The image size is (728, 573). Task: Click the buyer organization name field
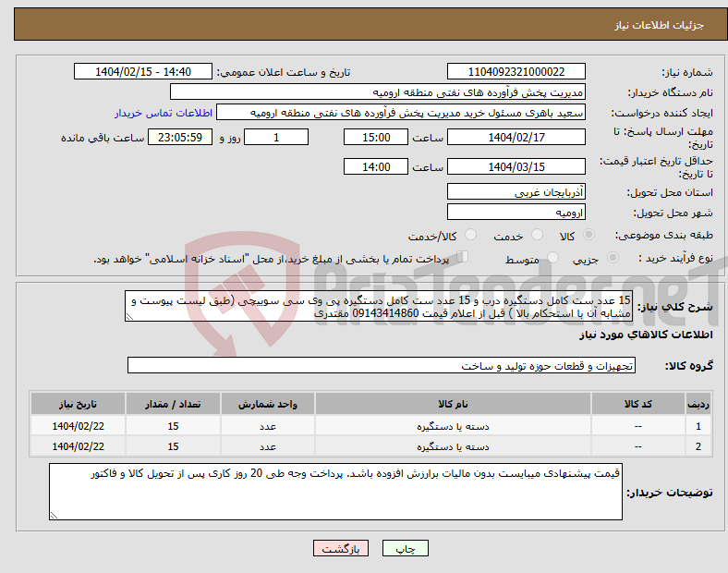coord(378,91)
